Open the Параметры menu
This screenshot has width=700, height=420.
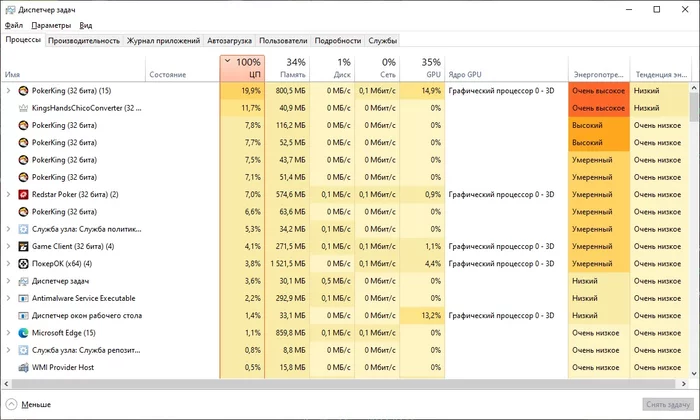click(51, 25)
